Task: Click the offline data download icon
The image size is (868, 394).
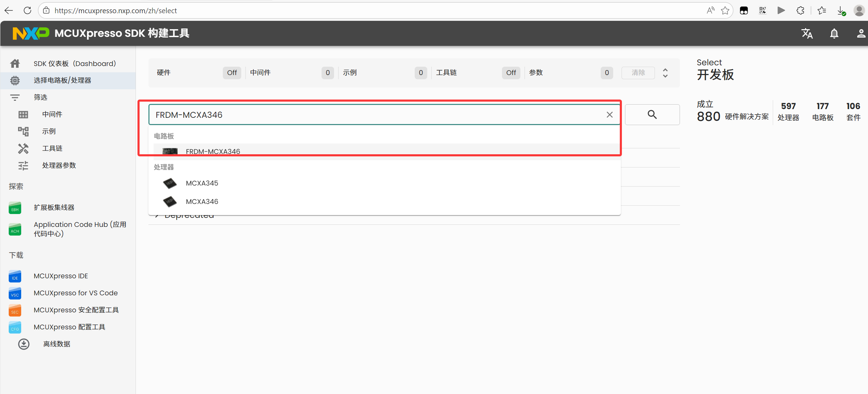Action: click(x=24, y=344)
